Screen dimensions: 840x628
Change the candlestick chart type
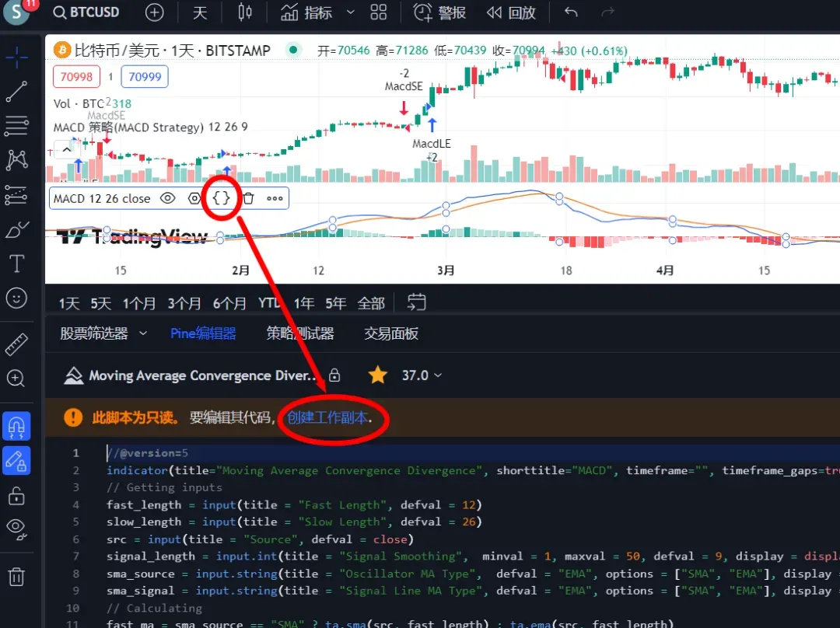[x=244, y=12]
